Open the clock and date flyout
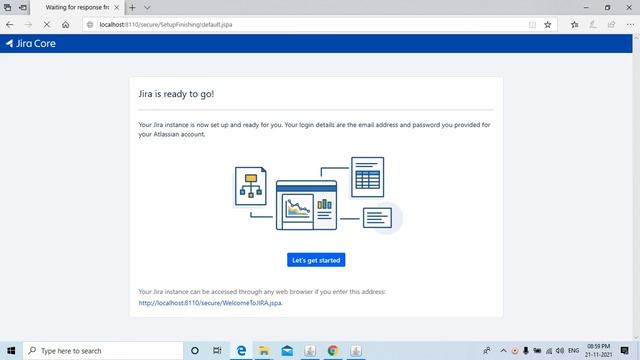The width and height of the screenshot is (640, 360). 598,351
